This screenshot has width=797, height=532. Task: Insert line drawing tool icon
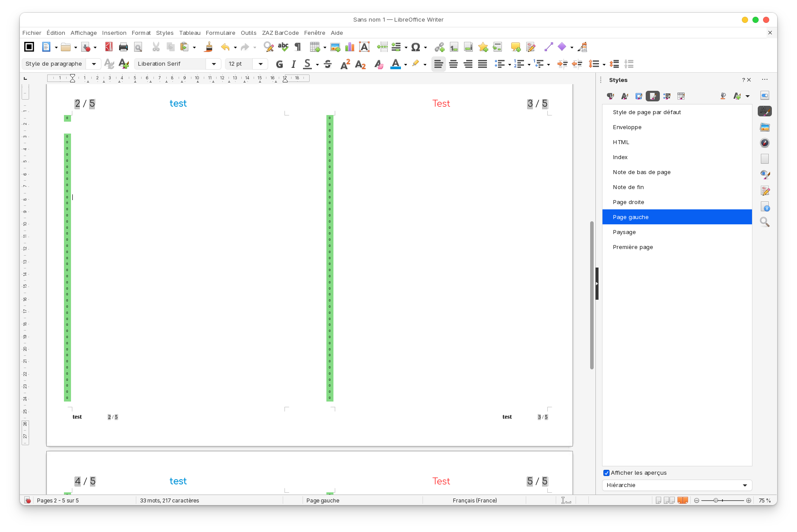(x=549, y=47)
